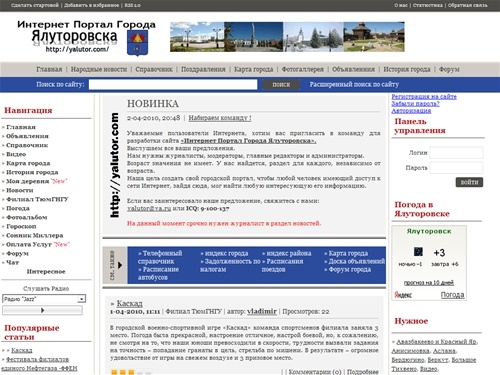Viewport: 500px width, 375px height.
Task: Open 'О нас' in the top bar
Action: point(401,5)
